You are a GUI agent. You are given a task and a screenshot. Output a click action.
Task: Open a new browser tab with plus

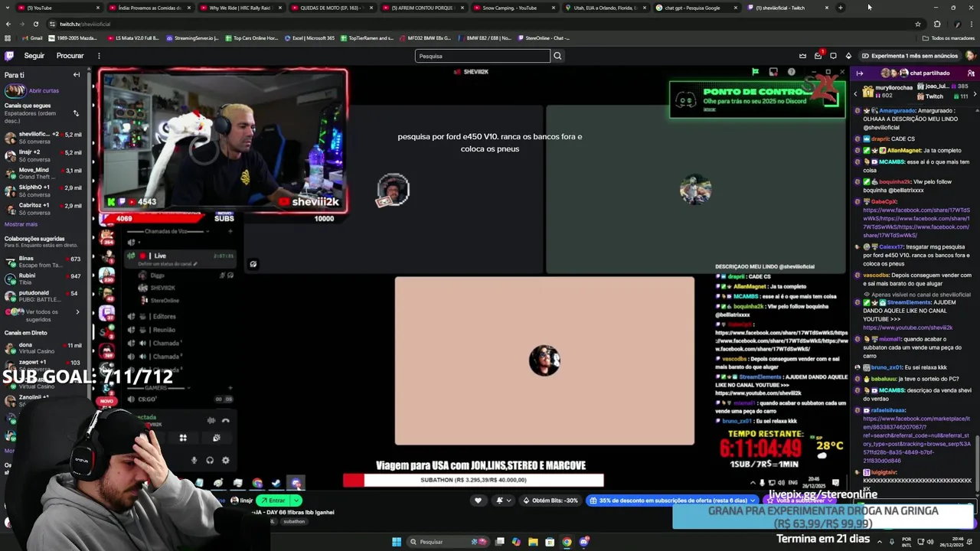point(840,8)
